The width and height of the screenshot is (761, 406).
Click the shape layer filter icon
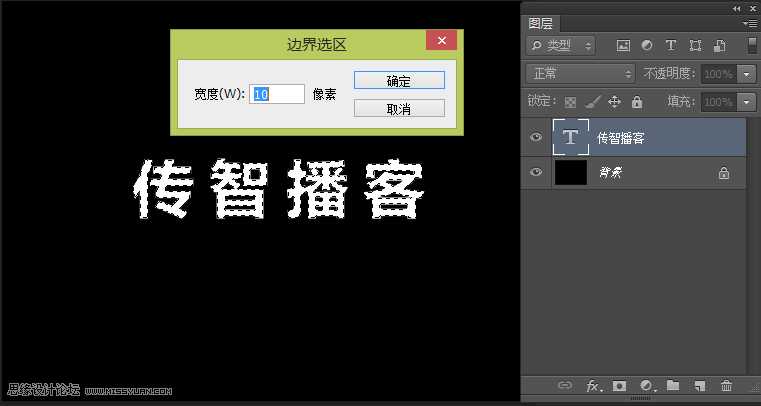pyautogui.click(x=694, y=45)
